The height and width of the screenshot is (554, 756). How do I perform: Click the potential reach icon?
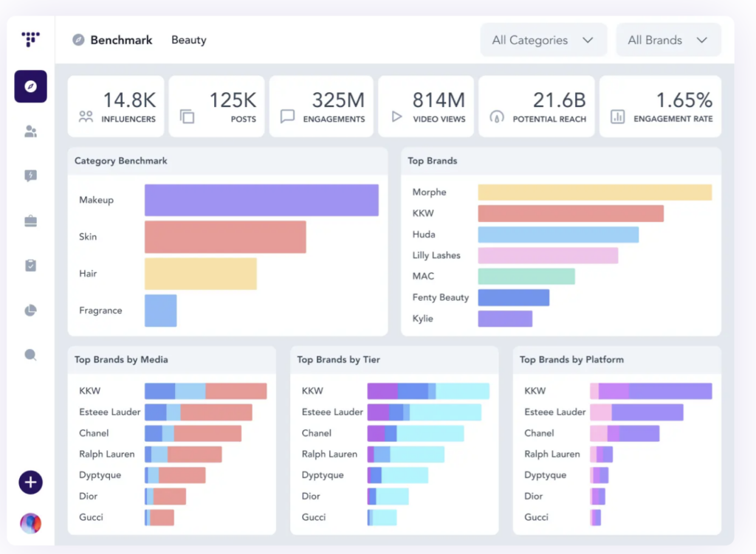pyautogui.click(x=497, y=117)
